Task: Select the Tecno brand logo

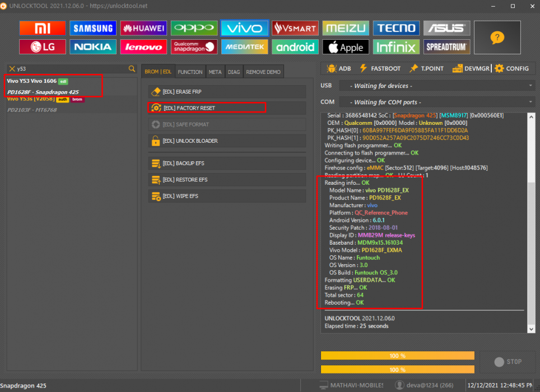Action: point(397,28)
